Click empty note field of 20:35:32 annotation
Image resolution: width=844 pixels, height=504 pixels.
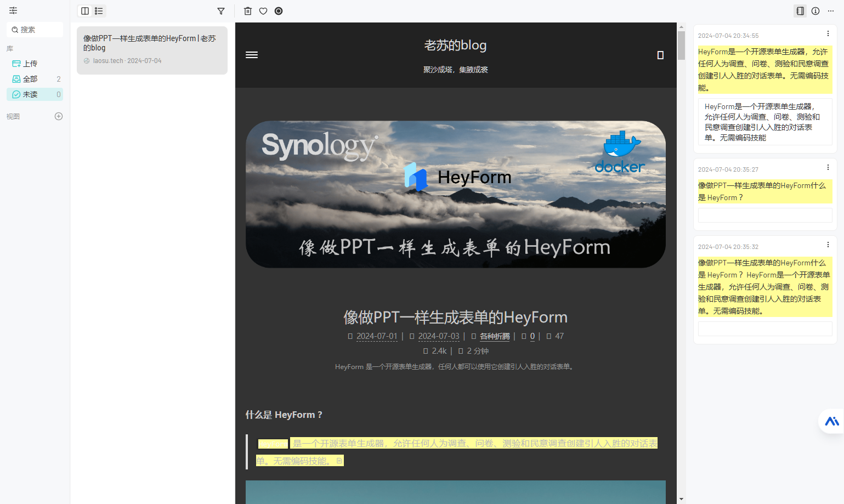(x=765, y=329)
